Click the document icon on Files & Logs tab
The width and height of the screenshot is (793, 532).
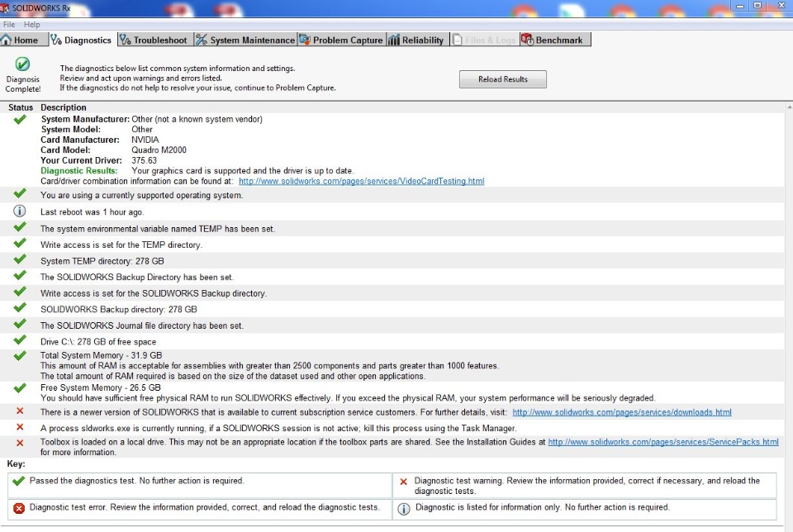tap(457, 40)
